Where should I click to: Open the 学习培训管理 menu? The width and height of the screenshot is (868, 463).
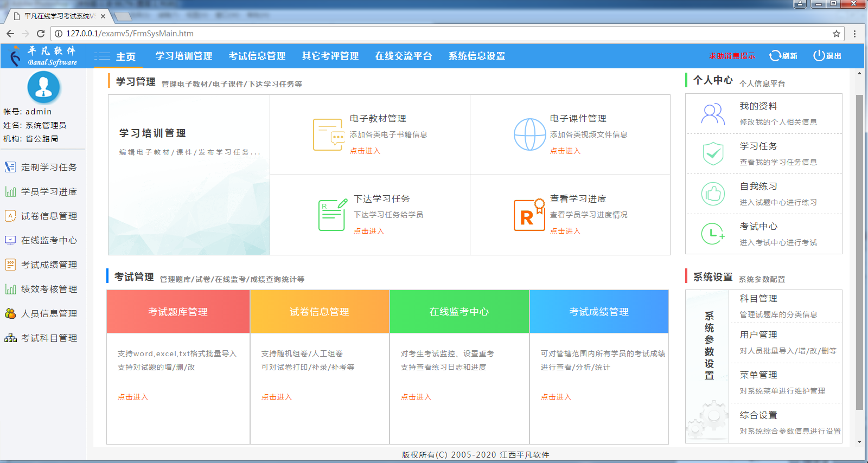tap(184, 56)
